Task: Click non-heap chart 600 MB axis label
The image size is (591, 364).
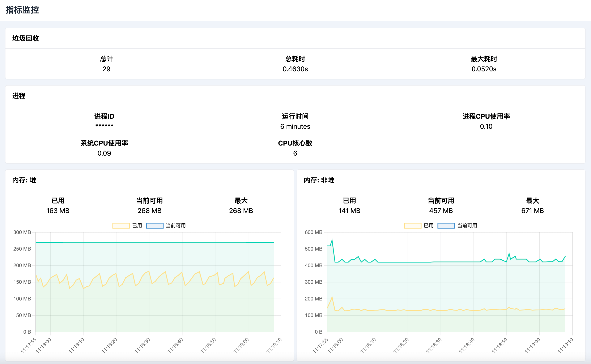Action: click(314, 232)
